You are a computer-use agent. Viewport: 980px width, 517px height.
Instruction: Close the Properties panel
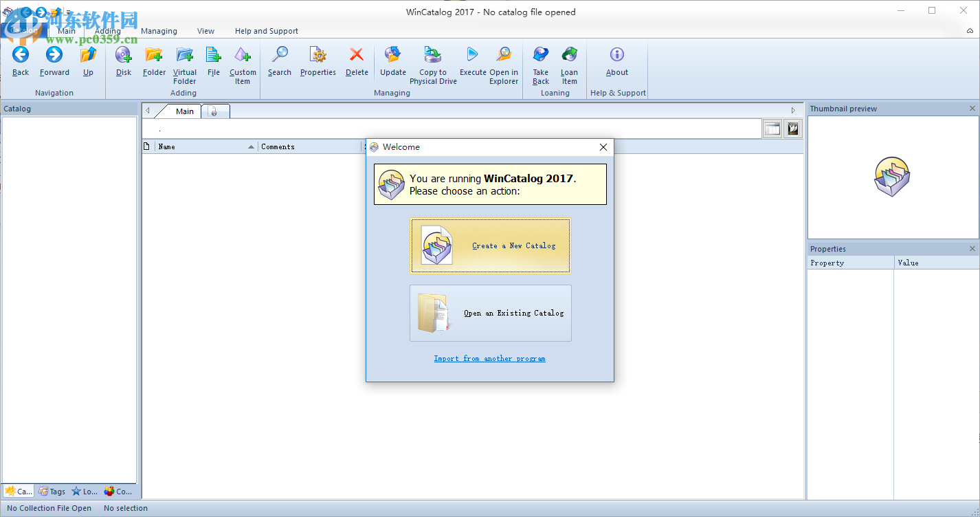click(x=972, y=249)
